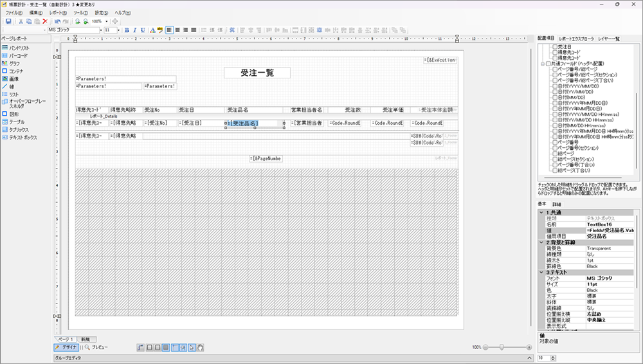Collapse 共通フィールド tree node
This screenshot has height=364, width=643.
click(x=543, y=64)
